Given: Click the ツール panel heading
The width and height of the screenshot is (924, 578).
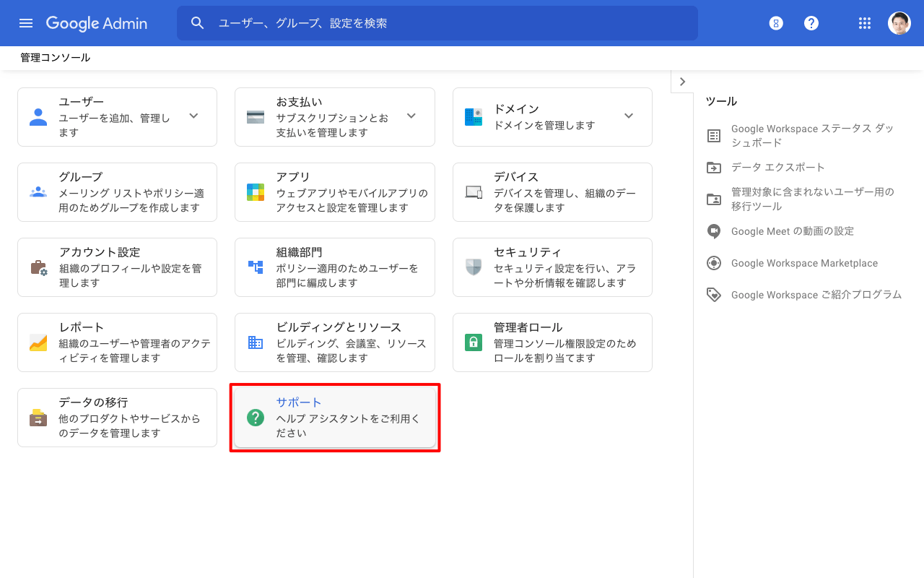Looking at the screenshot, I should [x=721, y=102].
